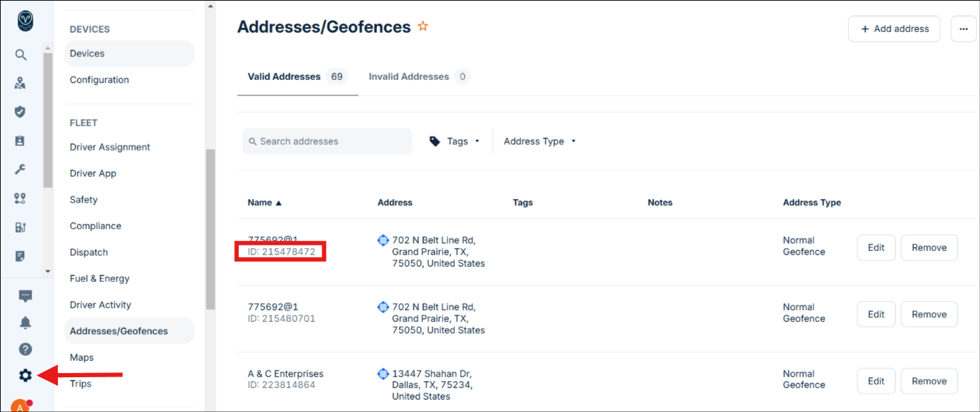Viewport: 980px width, 412px height.
Task: Click Edit for A & C Enterprises
Action: (876, 381)
